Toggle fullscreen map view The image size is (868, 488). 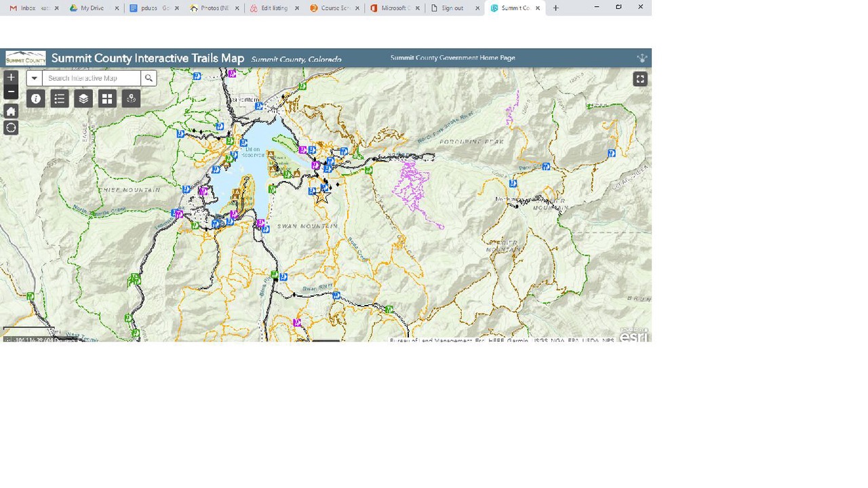pyautogui.click(x=640, y=79)
